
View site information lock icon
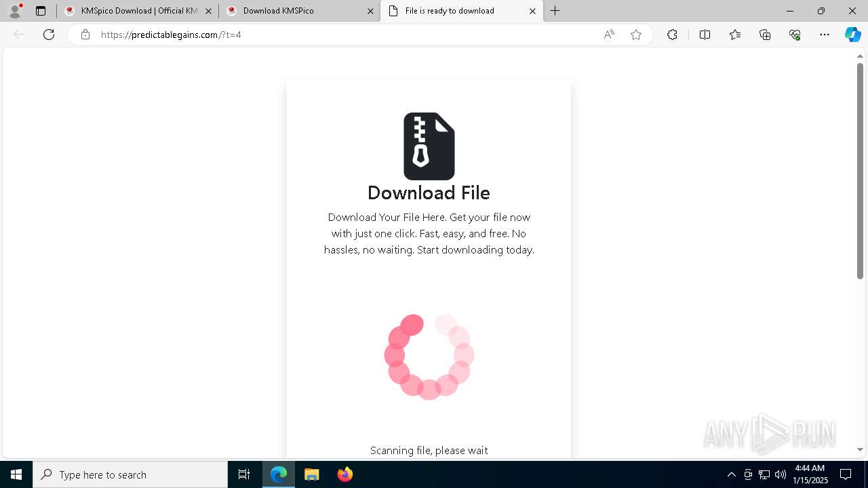click(85, 35)
